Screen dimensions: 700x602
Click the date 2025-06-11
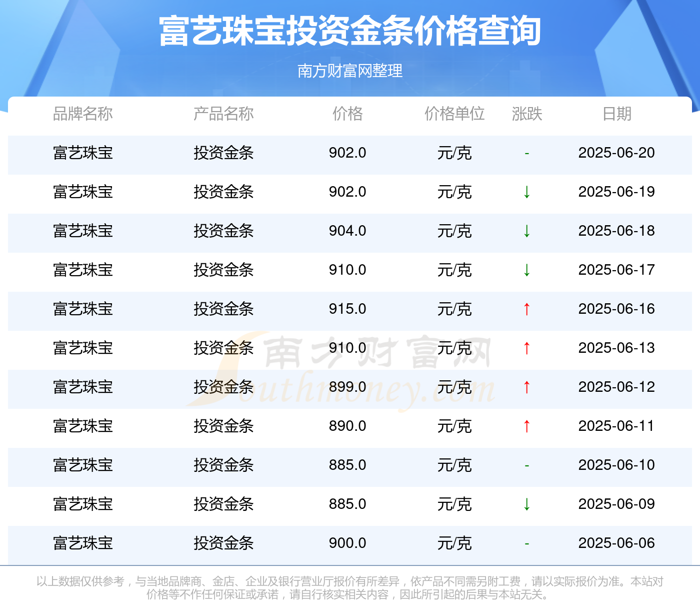pos(616,426)
